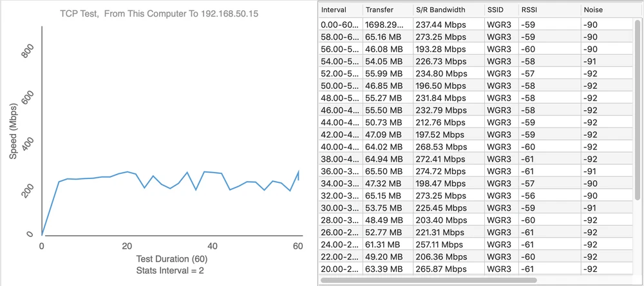Click the SSID column header

(498, 10)
